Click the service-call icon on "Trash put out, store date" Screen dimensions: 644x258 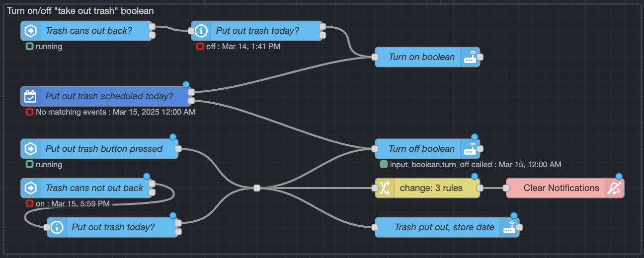[509, 227]
